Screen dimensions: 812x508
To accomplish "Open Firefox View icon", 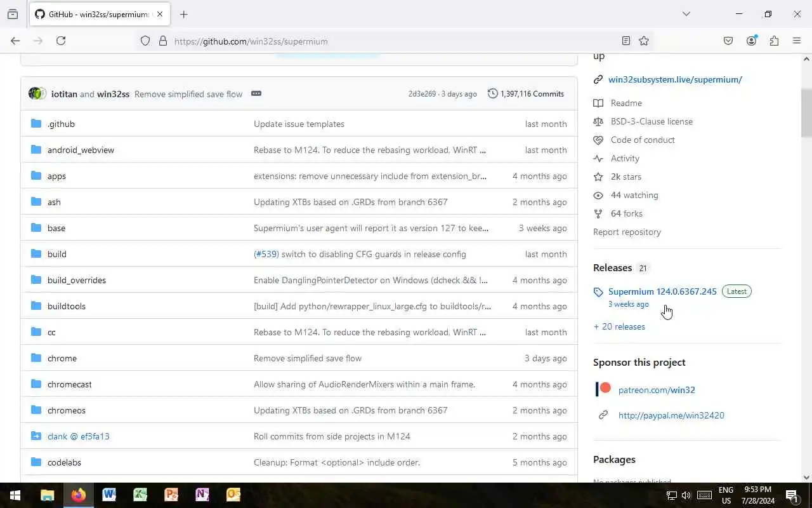I will pyautogui.click(x=13, y=14).
